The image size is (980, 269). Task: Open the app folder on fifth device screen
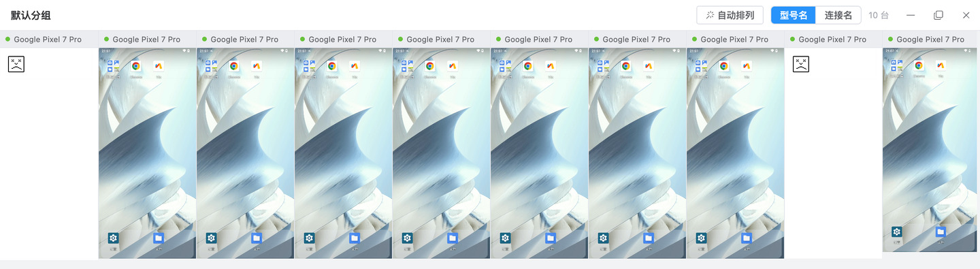pos(407,66)
